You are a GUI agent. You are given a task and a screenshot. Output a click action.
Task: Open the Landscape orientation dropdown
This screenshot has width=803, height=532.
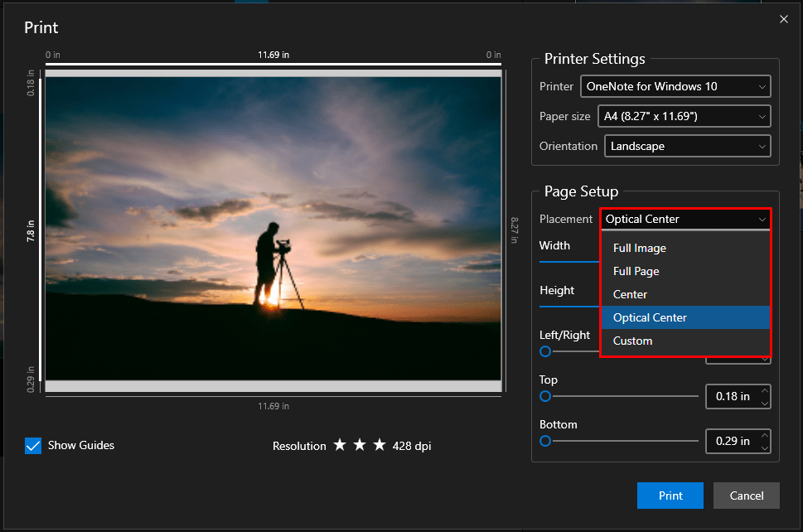click(x=687, y=146)
